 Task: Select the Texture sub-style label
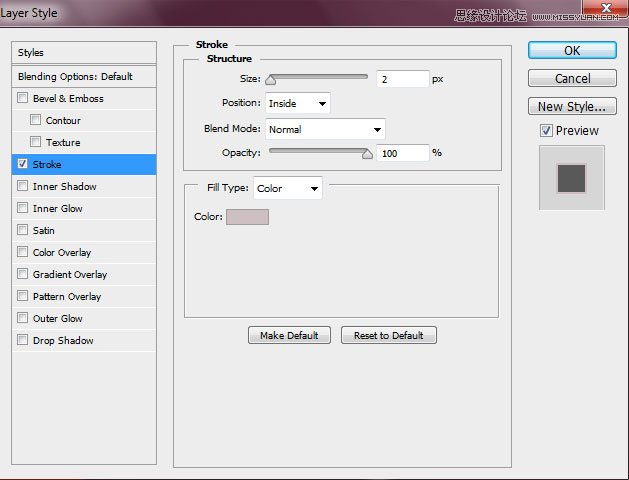63,142
